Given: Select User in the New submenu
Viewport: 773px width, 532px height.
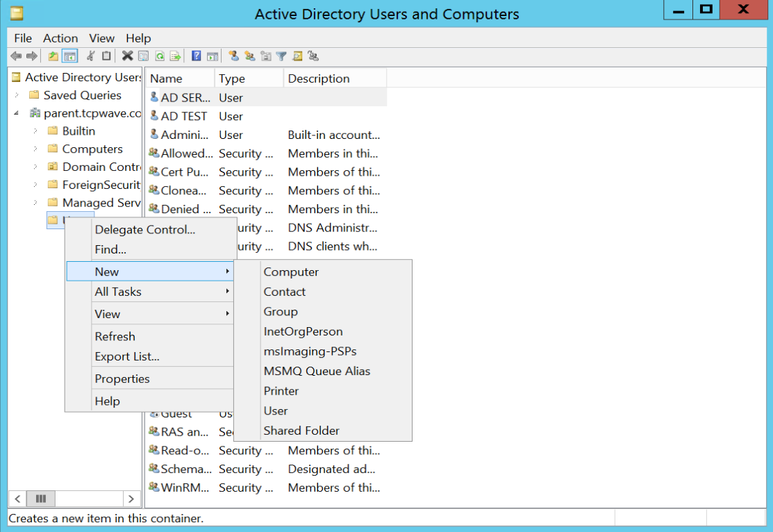Looking at the screenshot, I should 323,410.
